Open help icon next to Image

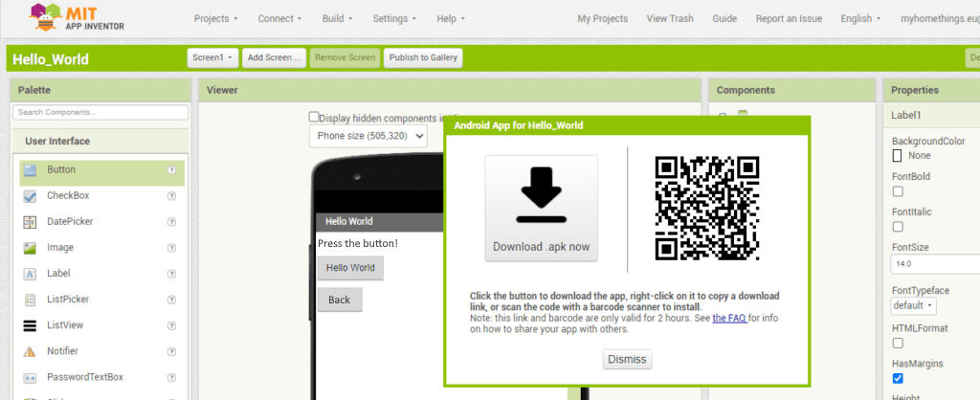point(172,248)
